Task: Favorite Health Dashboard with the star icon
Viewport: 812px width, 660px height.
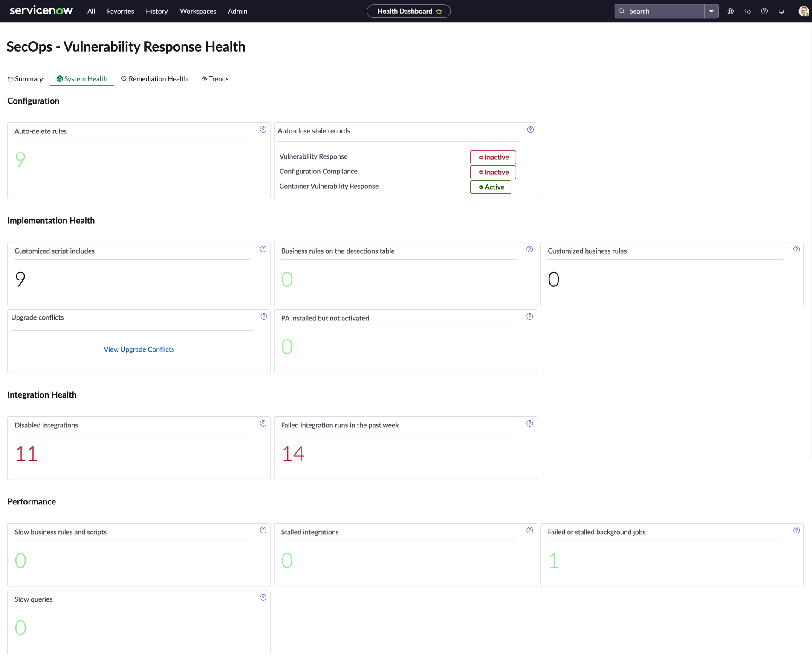Action: pyautogui.click(x=439, y=12)
